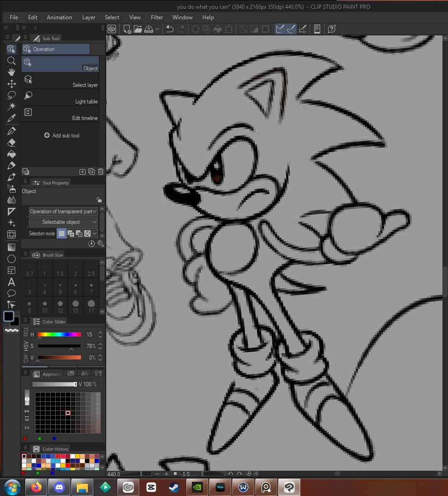This screenshot has width=448, height=496.
Task: Open the Layer menu
Action: 89,17
